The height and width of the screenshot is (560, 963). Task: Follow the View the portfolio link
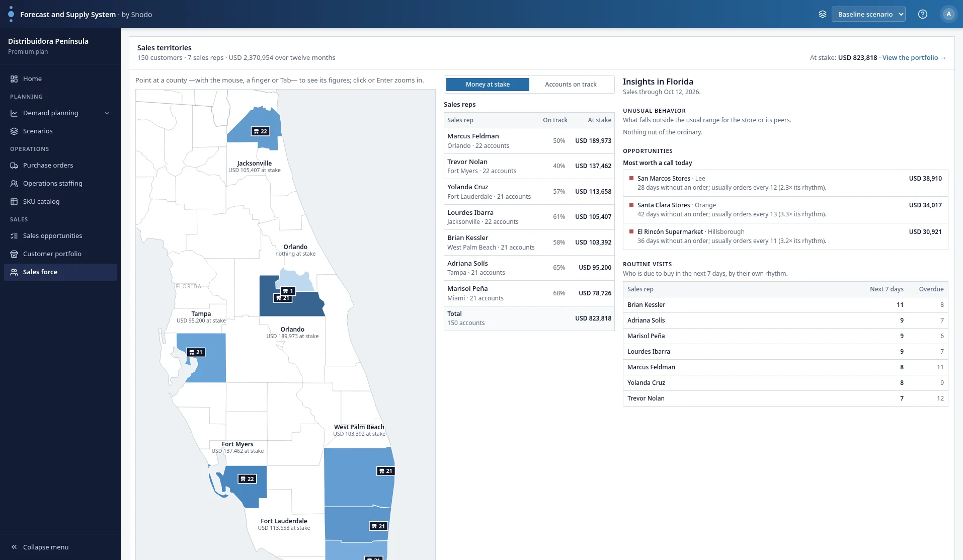coord(914,58)
